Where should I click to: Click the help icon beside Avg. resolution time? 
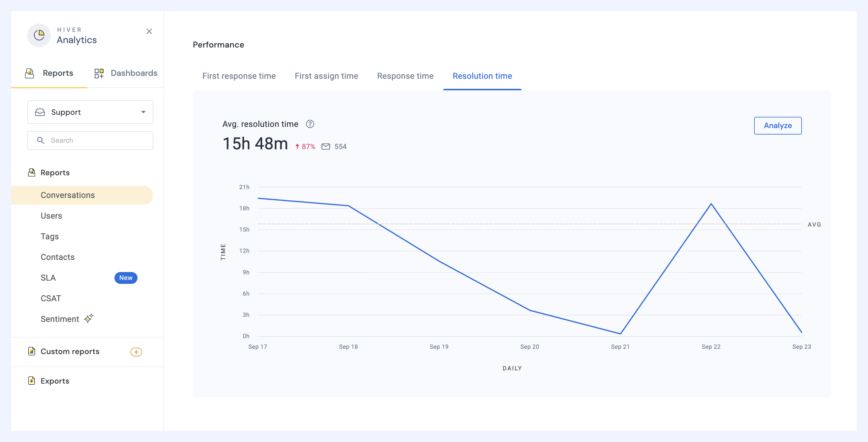tap(310, 124)
